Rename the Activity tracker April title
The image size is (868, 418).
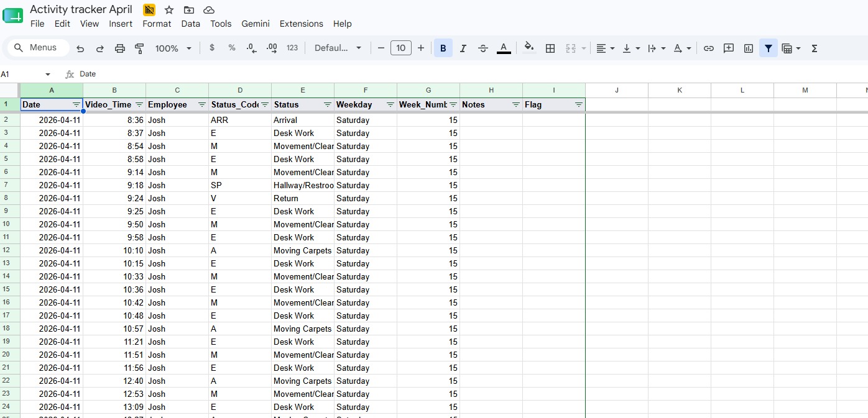(x=81, y=9)
